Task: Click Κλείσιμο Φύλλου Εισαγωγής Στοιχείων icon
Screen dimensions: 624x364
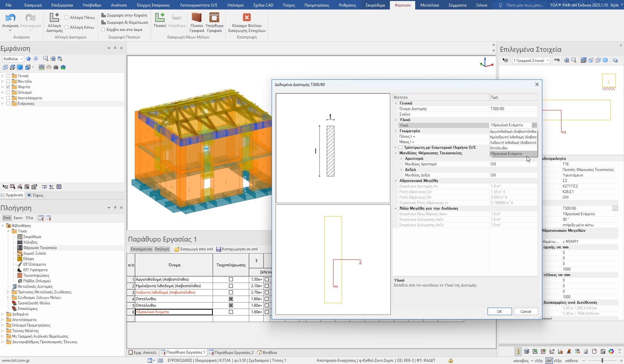Action: 247,18
